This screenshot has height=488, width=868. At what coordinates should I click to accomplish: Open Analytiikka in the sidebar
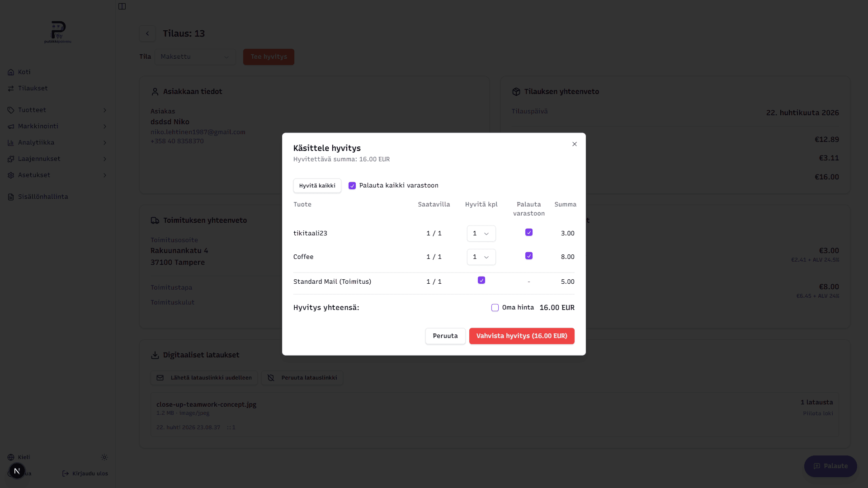57,143
